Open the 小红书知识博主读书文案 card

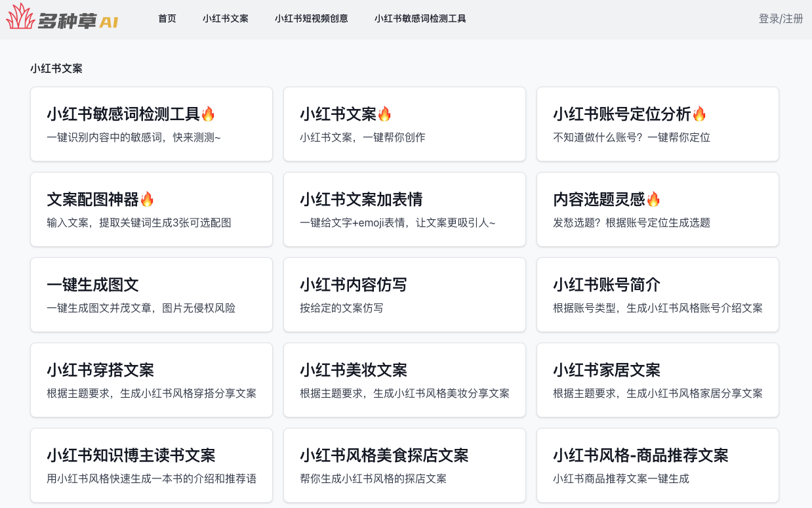[151, 465]
